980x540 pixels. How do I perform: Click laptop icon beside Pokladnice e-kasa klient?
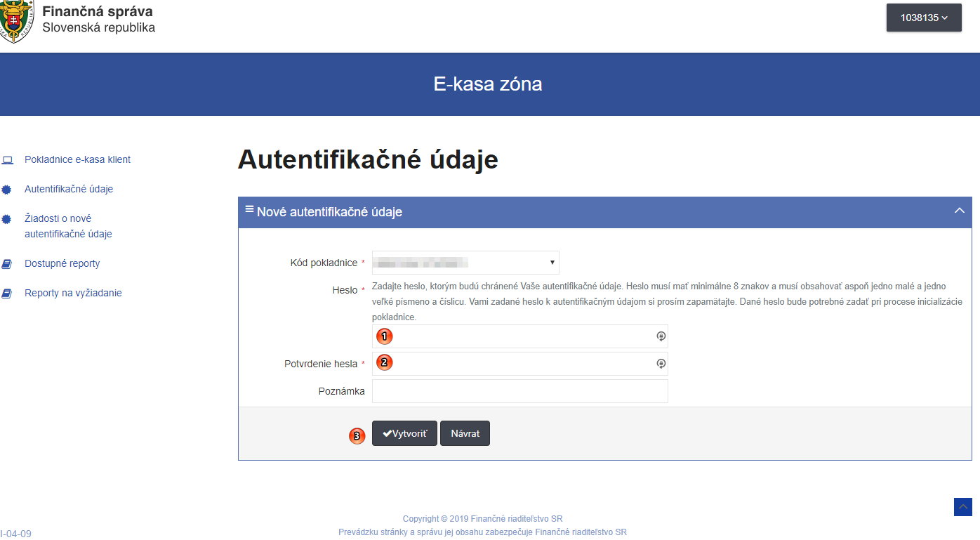[x=8, y=160]
